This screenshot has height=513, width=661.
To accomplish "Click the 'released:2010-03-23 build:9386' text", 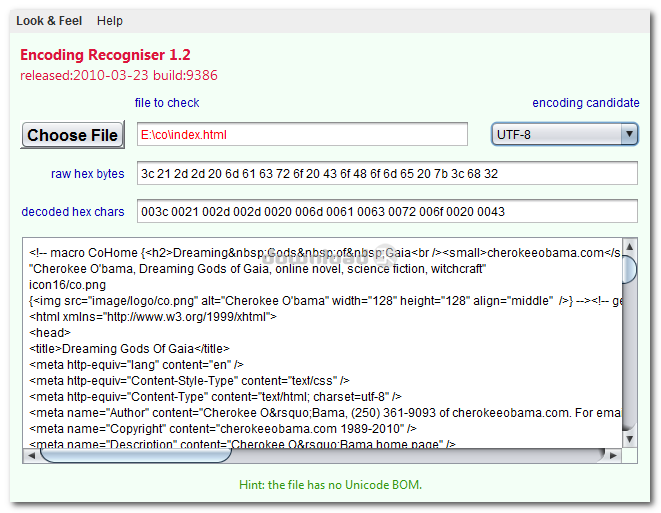I will tap(119, 75).
